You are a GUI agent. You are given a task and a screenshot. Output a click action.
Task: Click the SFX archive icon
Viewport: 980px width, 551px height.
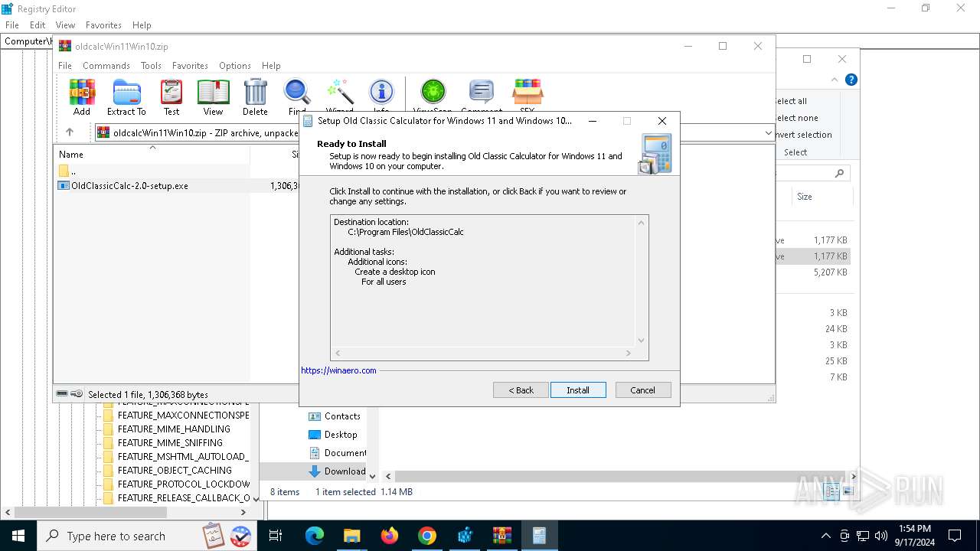click(527, 97)
